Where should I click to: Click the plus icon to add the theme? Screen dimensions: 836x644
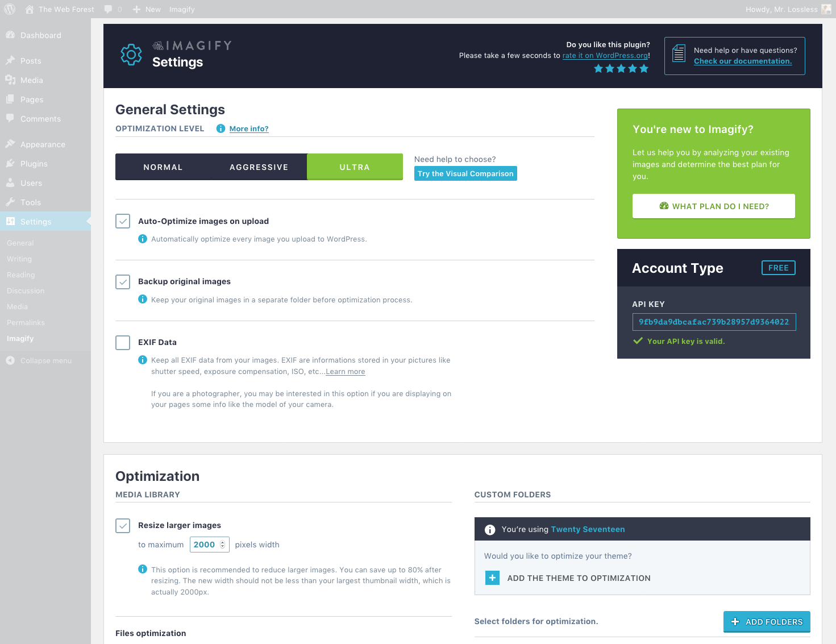[x=492, y=578]
